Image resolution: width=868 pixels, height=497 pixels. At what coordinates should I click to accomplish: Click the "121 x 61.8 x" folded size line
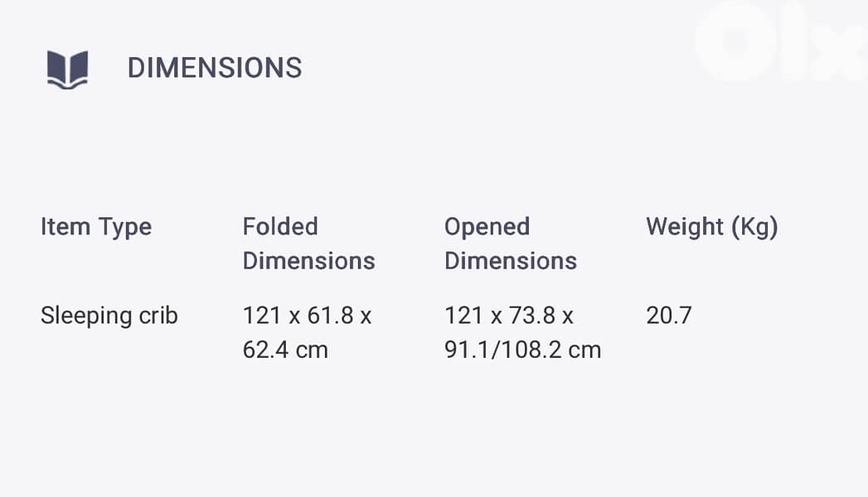click(307, 316)
